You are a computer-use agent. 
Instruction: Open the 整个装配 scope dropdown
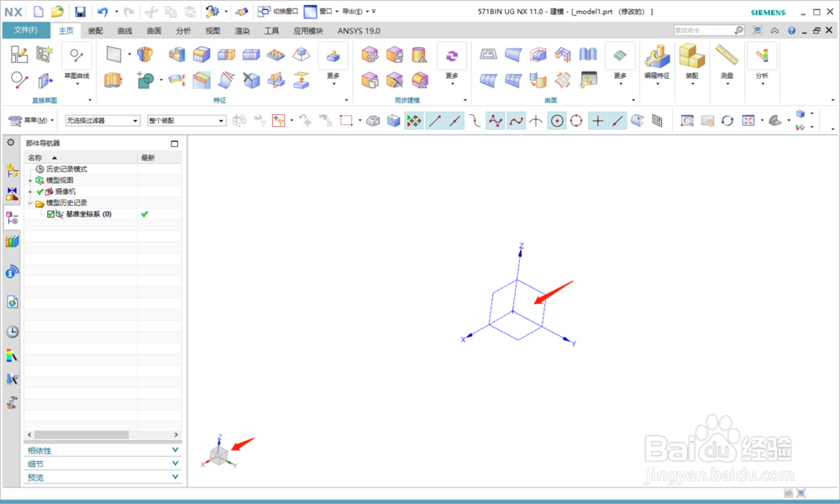[x=186, y=120]
